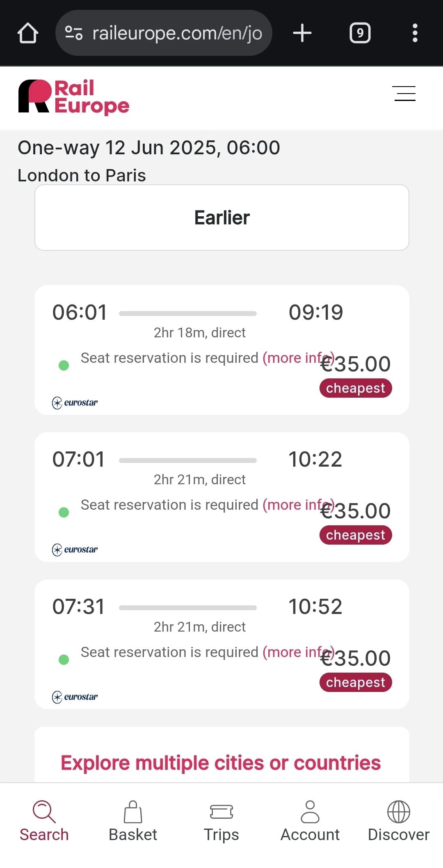Tap the browser home icon
Screen dimensions: 443x868
pos(28,33)
